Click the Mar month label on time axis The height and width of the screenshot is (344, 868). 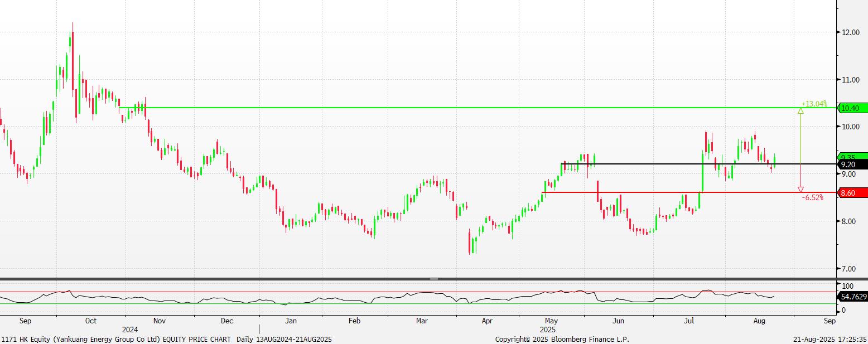coord(422,321)
